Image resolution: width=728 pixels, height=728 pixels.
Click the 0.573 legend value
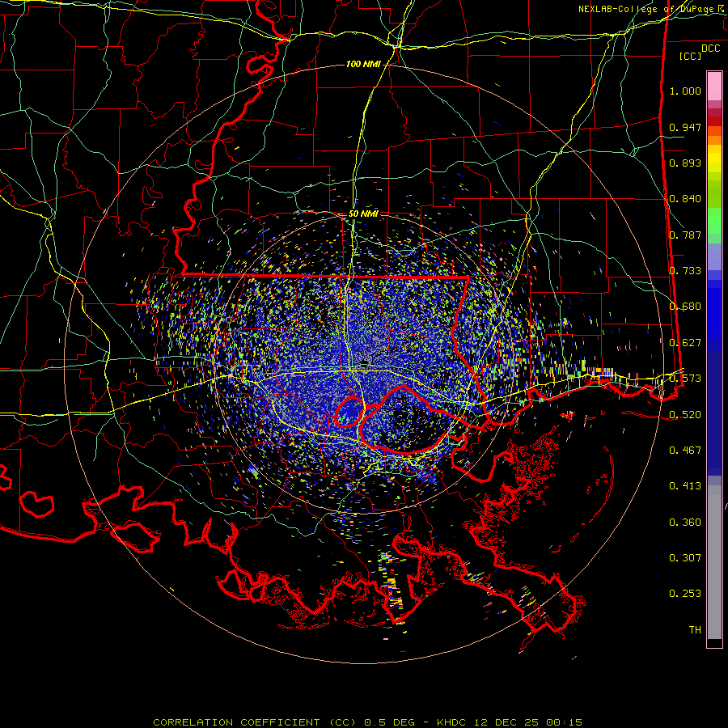(685, 379)
